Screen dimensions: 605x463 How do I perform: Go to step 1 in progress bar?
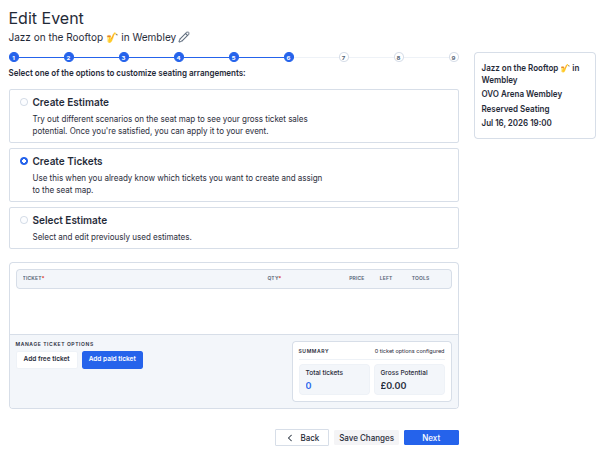tap(14, 57)
